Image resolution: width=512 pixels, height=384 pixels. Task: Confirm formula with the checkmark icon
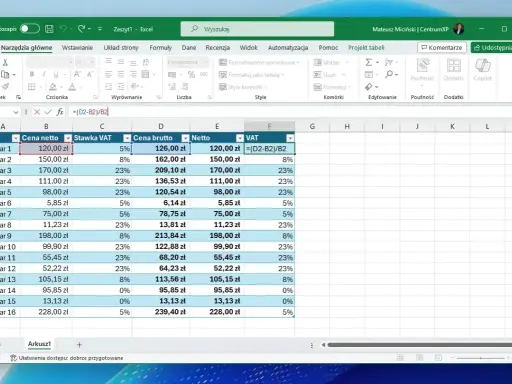48,112
